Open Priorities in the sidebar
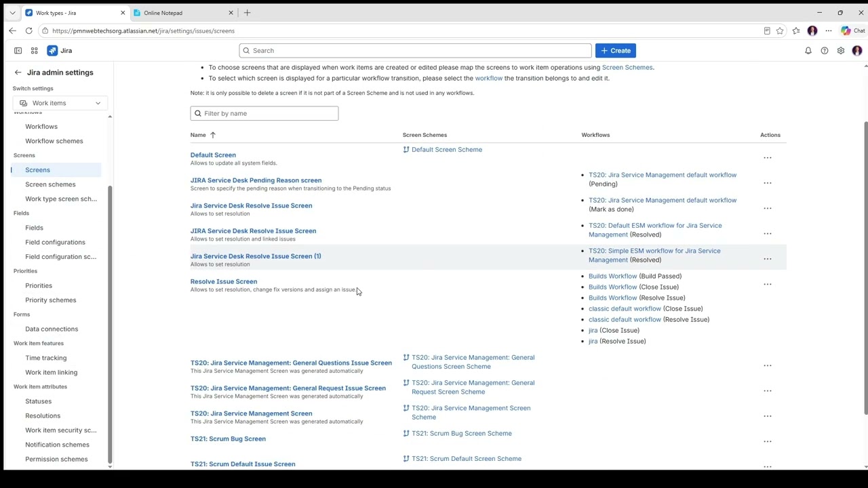 pos(39,285)
